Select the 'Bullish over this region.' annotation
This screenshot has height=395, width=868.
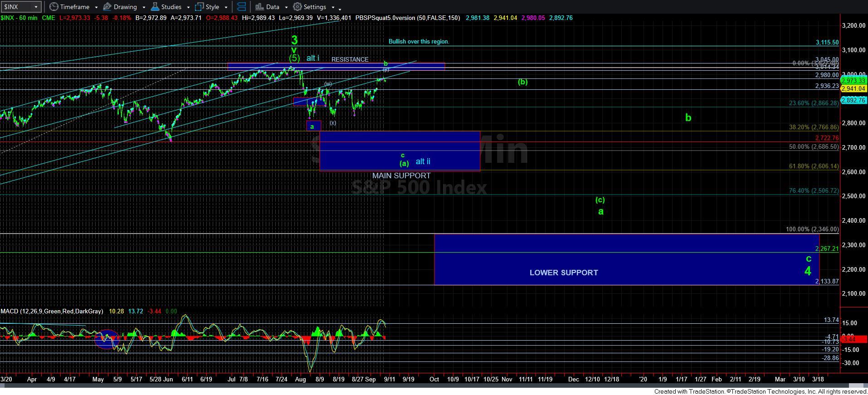tap(419, 41)
